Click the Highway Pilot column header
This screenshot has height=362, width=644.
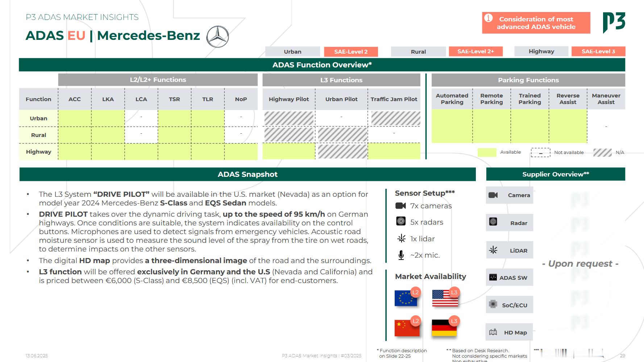[x=289, y=99]
